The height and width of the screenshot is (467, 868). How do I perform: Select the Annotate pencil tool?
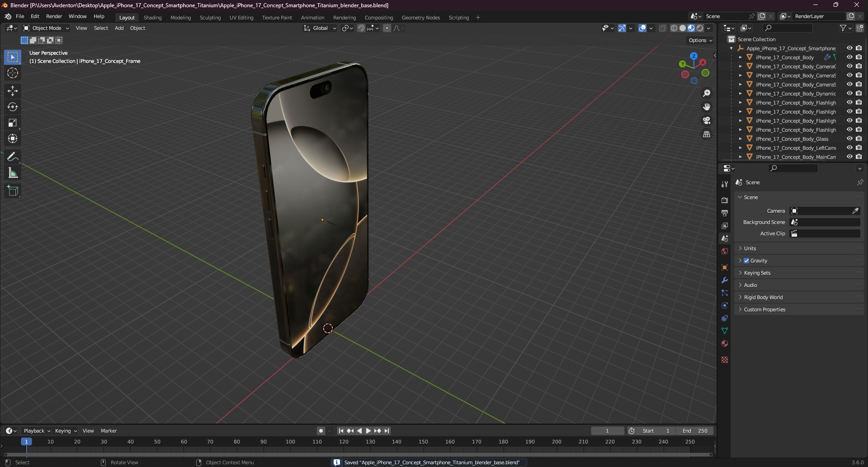[x=13, y=157]
